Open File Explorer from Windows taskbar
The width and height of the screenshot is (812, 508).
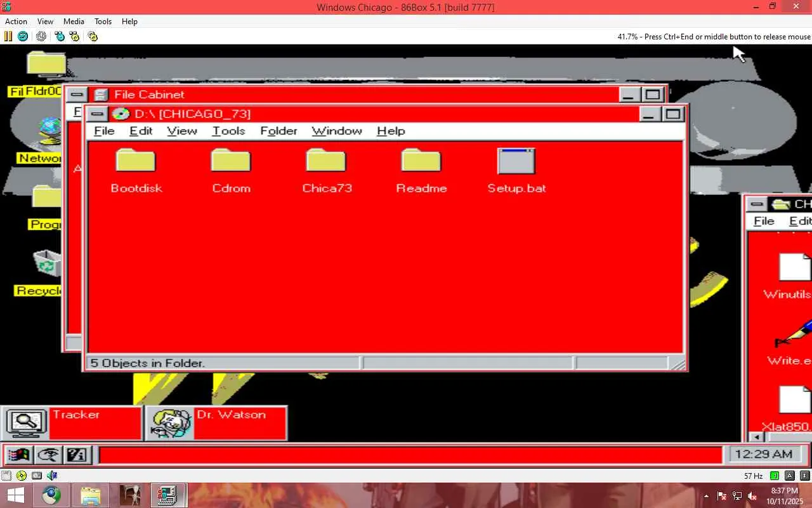(x=91, y=495)
